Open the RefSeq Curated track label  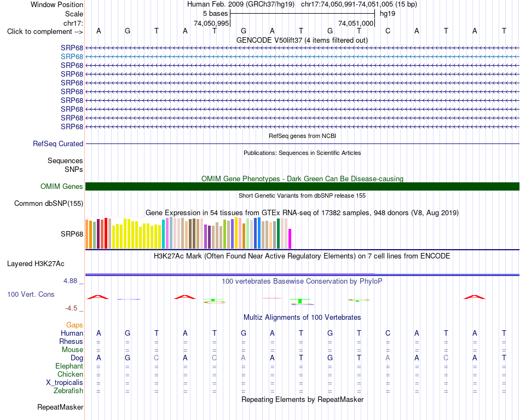click(57, 143)
